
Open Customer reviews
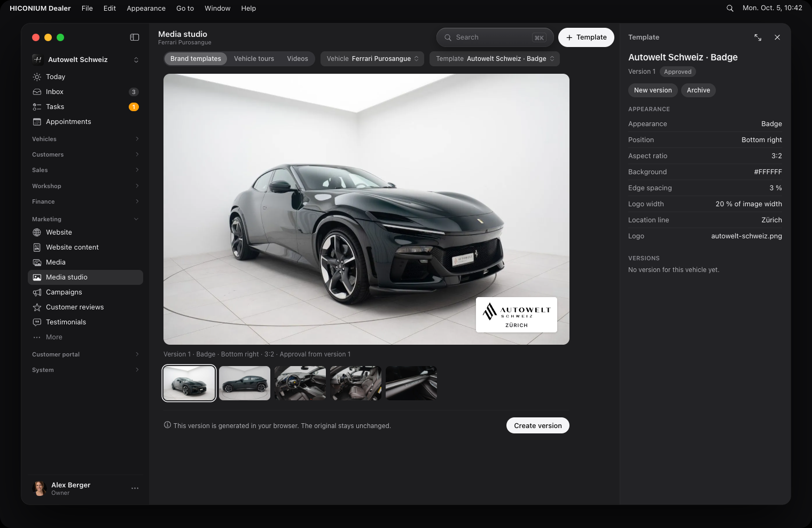(x=85, y=307)
